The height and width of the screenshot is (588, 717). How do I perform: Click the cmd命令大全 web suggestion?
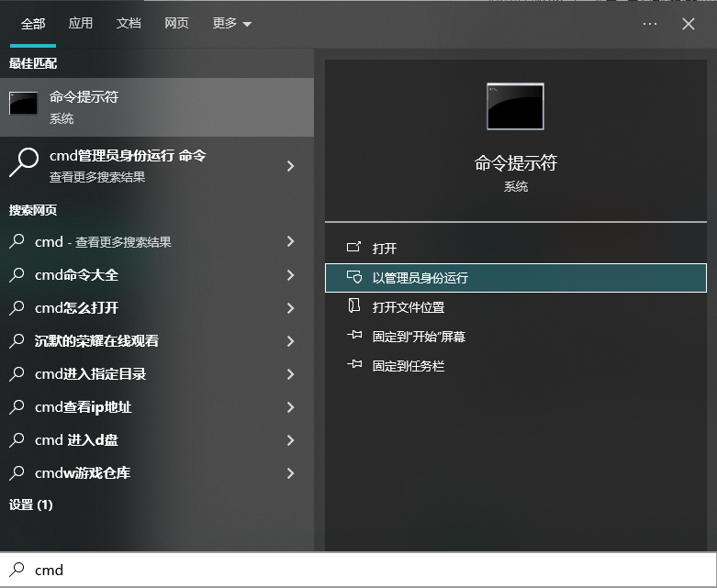click(157, 275)
